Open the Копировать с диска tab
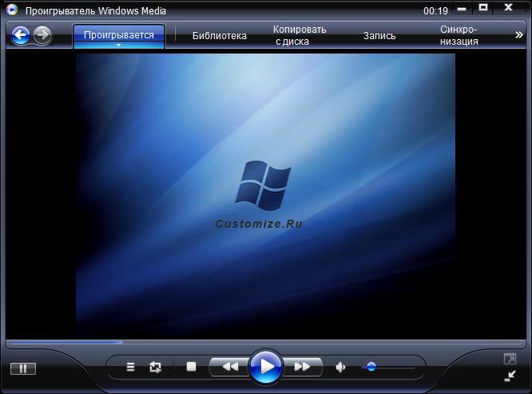The image size is (532, 394). [x=300, y=35]
